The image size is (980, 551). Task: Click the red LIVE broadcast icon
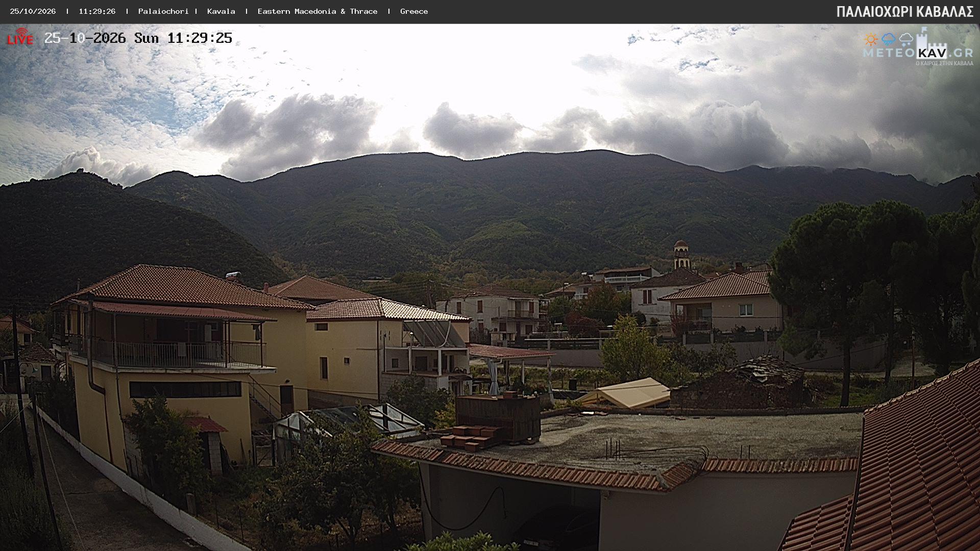click(20, 37)
